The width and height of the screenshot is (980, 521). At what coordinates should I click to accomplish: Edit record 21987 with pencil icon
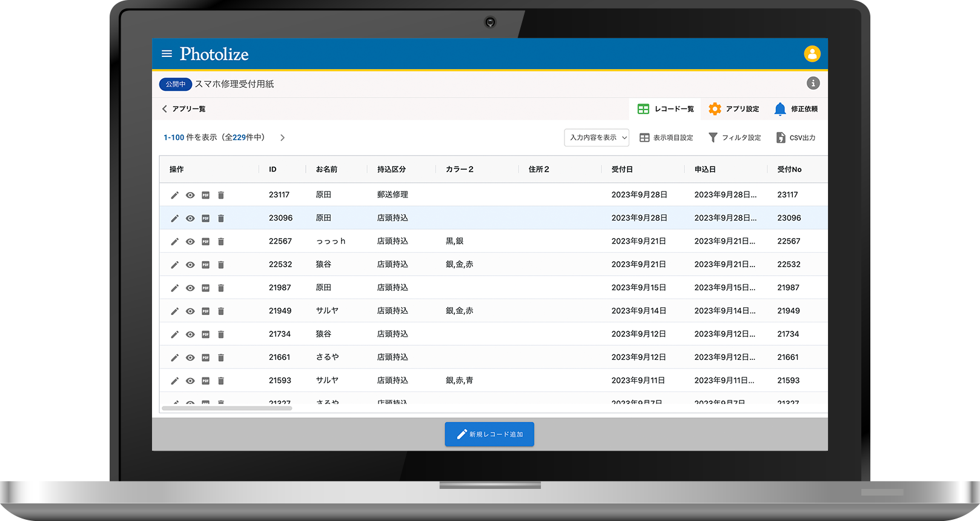click(174, 288)
